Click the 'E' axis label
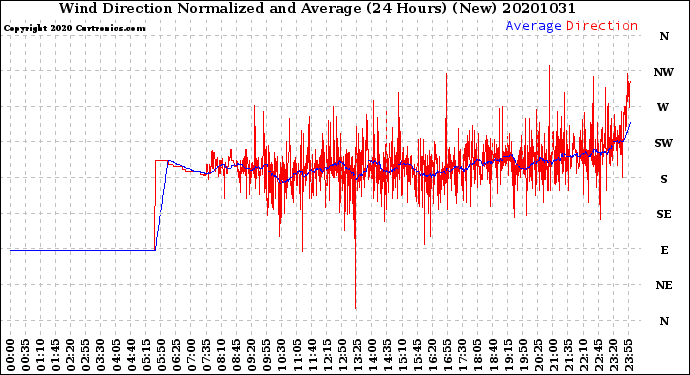This screenshot has width=690, height=375. point(664,250)
